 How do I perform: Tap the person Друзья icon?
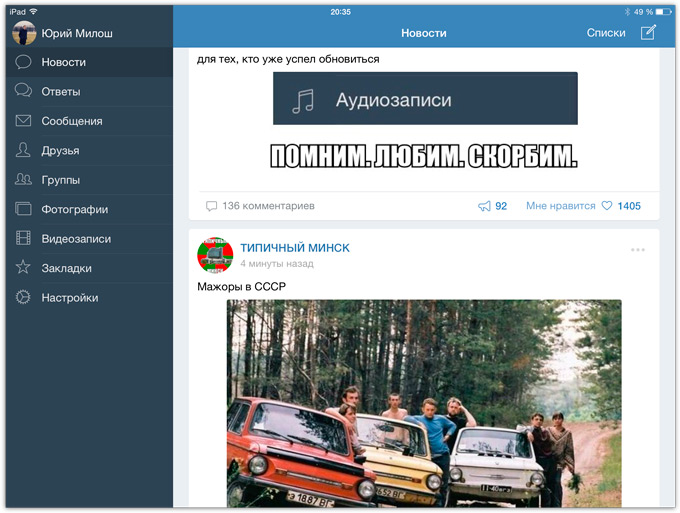coord(23,150)
